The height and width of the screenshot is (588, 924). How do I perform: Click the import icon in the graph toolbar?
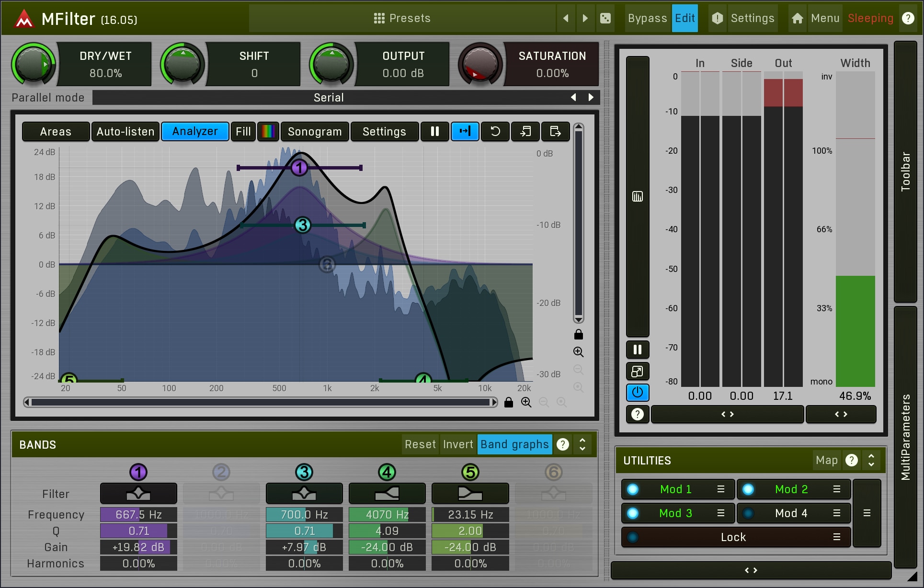[x=525, y=131]
